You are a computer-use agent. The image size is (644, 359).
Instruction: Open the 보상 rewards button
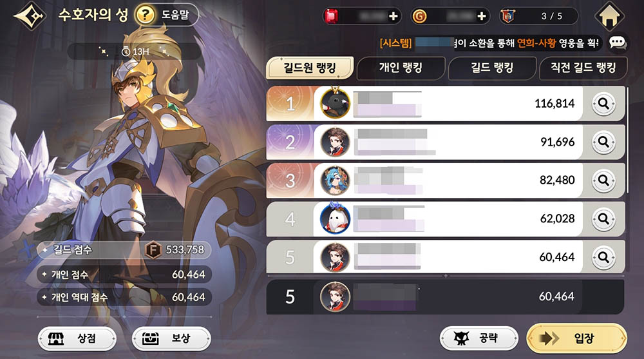[x=171, y=338]
